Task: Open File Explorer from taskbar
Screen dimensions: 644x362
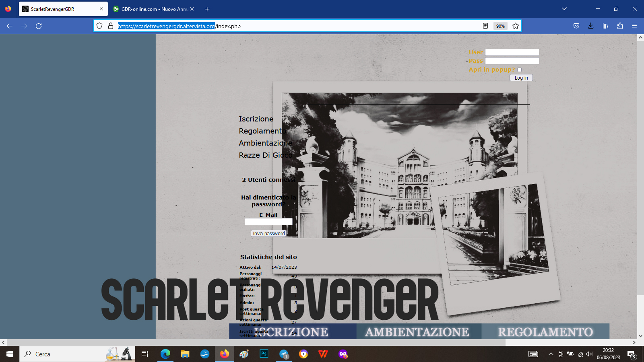Action: pyautogui.click(x=185, y=354)
